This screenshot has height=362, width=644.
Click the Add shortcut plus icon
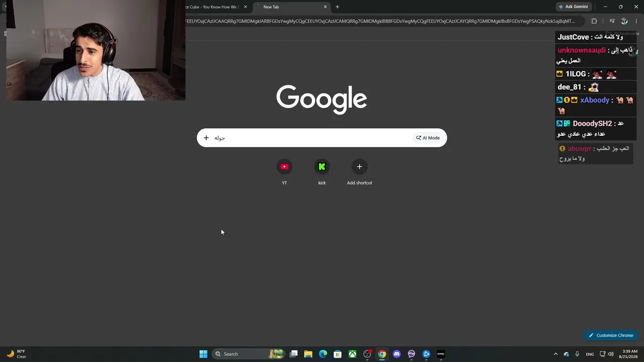(359, 167)
